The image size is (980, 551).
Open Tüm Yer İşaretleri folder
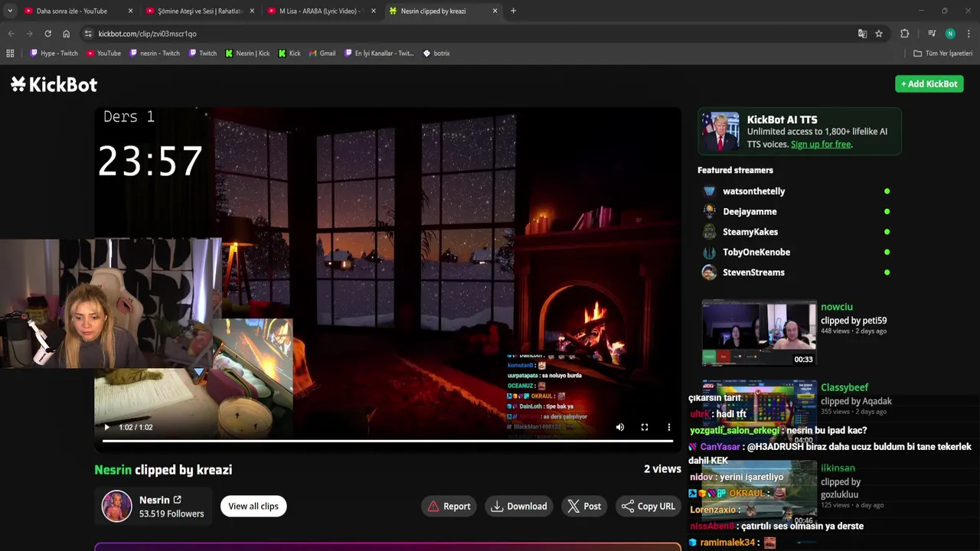point(942,54)
